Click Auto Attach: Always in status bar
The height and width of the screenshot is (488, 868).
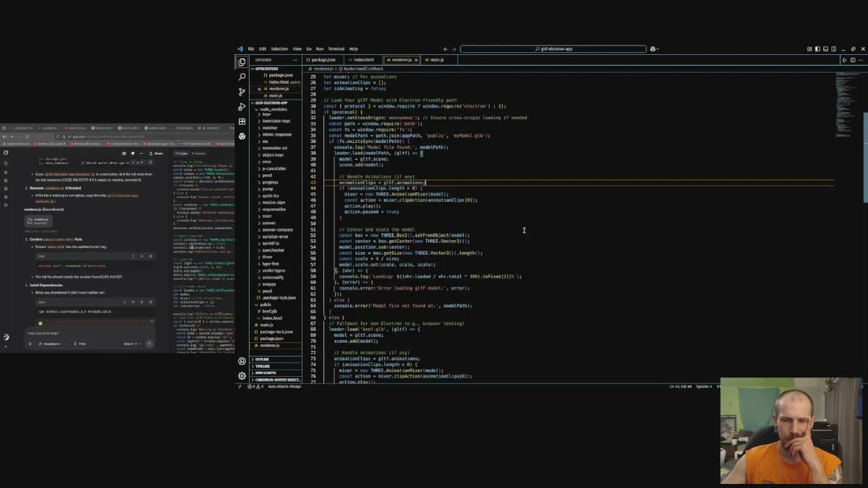click(x=283, y=386)
